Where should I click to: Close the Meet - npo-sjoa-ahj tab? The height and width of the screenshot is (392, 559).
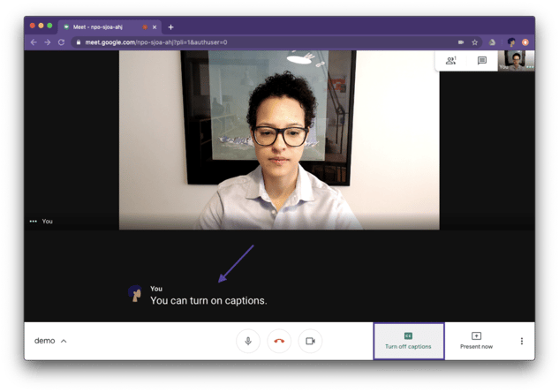pos(155,27)
